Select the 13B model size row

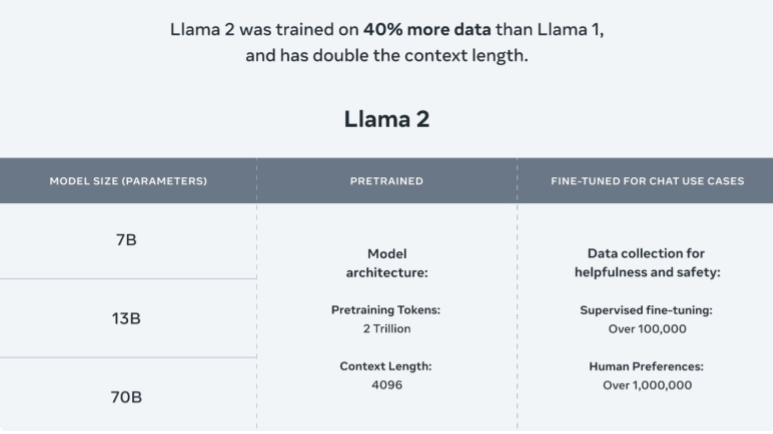pos(127,318)
